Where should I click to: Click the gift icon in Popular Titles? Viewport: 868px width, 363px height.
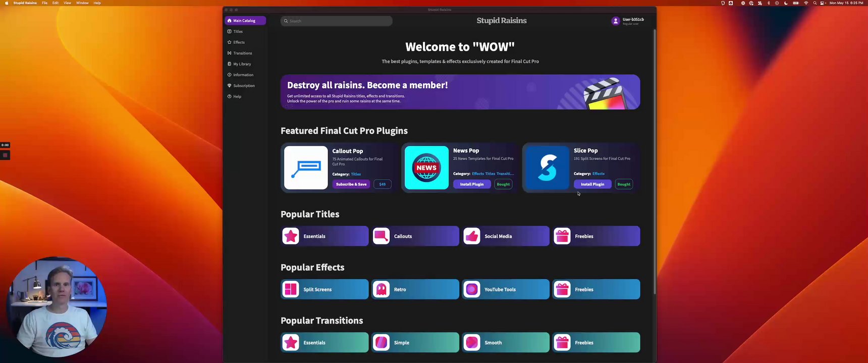tap(562, 236)
